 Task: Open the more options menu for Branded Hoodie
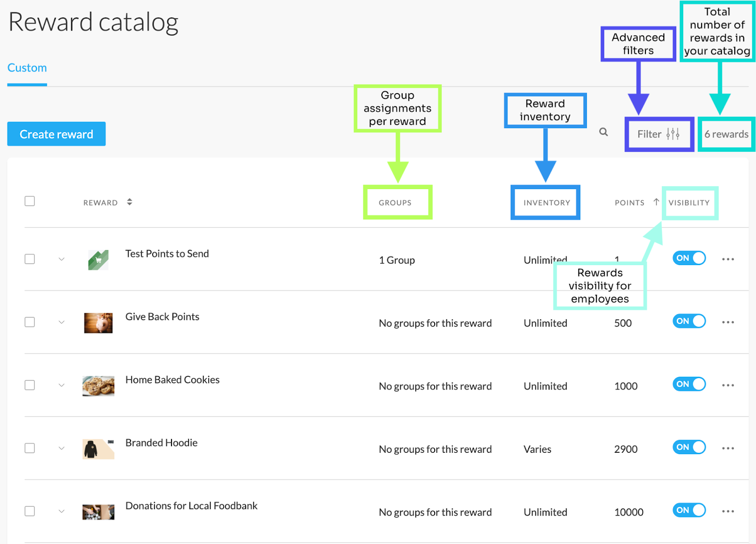pos(728,448)
